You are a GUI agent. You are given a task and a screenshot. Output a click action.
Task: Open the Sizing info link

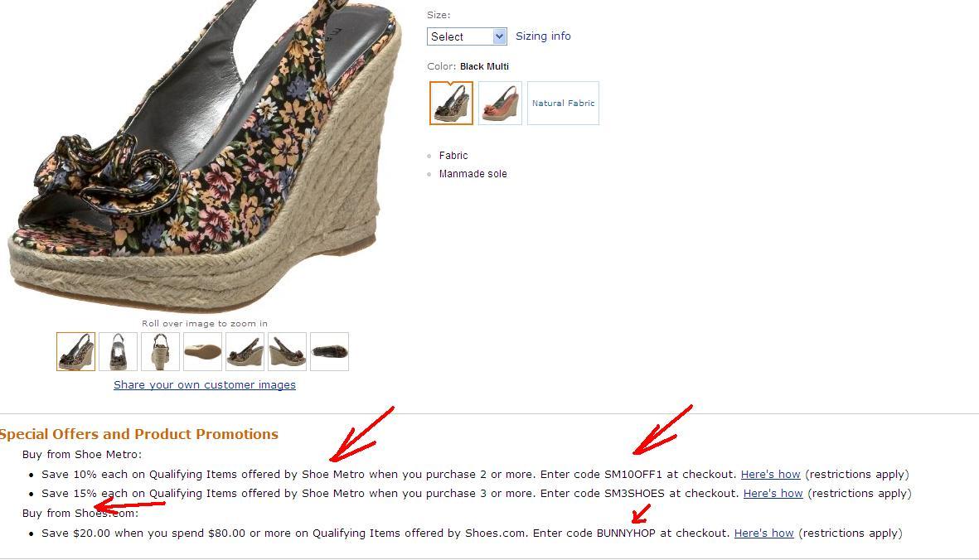click(543, 36)
